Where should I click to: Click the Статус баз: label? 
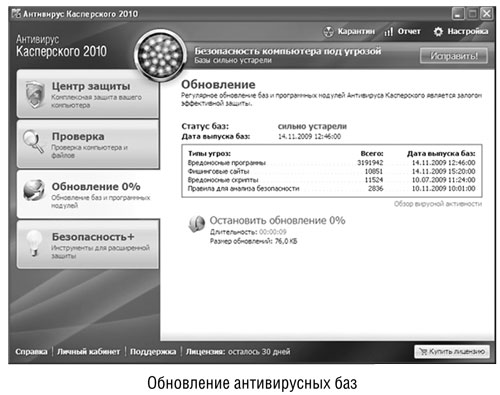point(205,126)
